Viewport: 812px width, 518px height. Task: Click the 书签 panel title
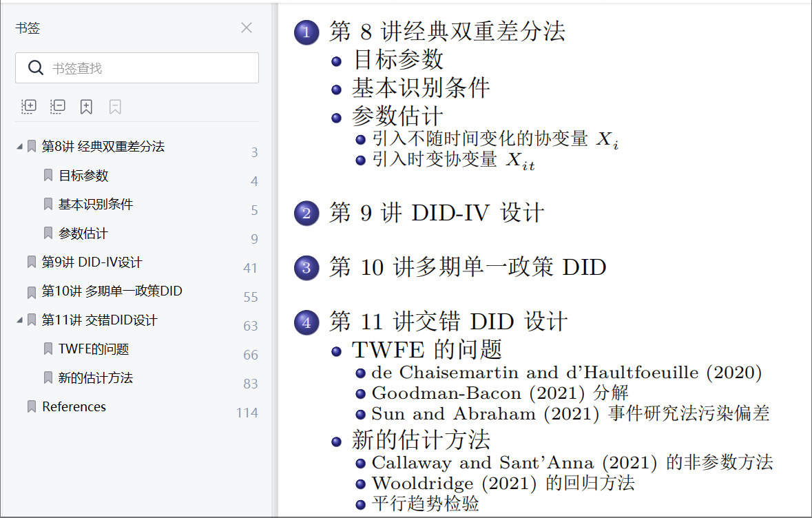point(28,28)
